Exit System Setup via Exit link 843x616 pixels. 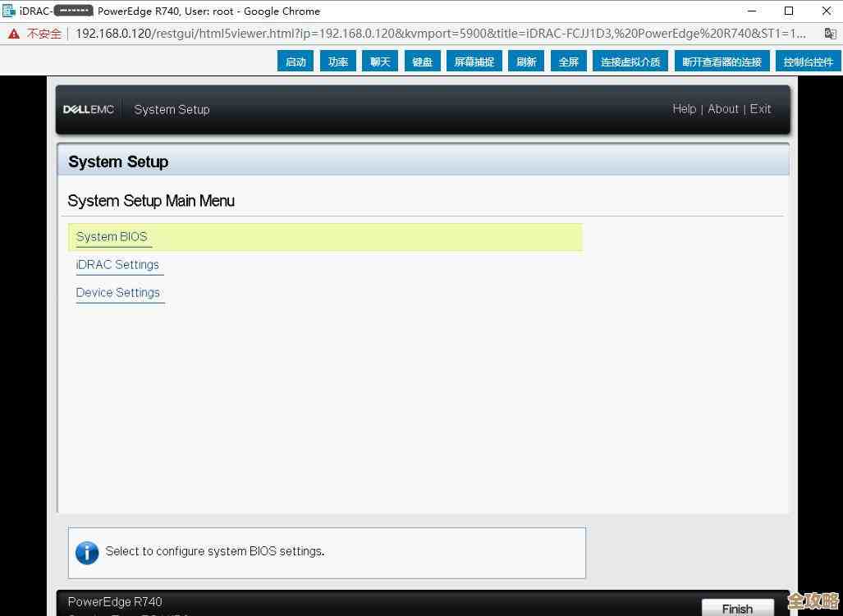click(760, 109)
